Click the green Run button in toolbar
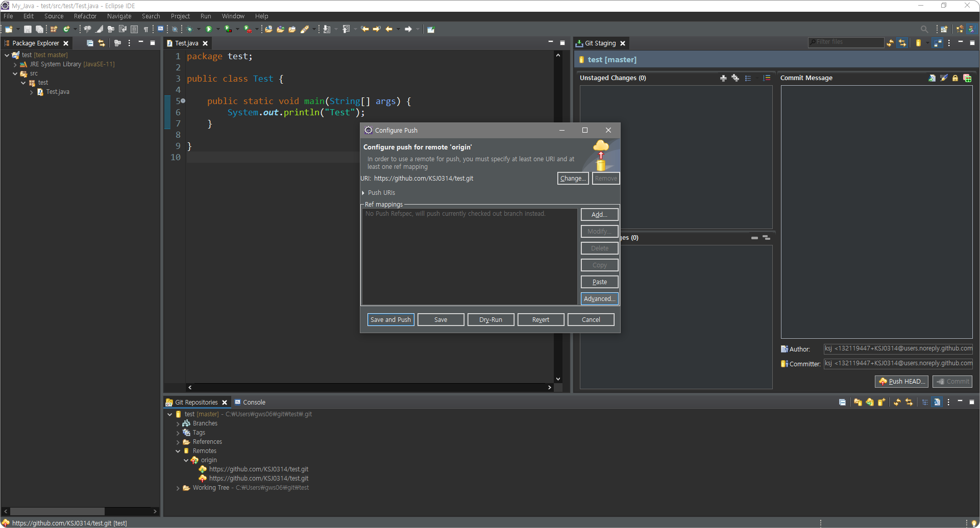This screenshot has width=980, height=528. [209, 29]
